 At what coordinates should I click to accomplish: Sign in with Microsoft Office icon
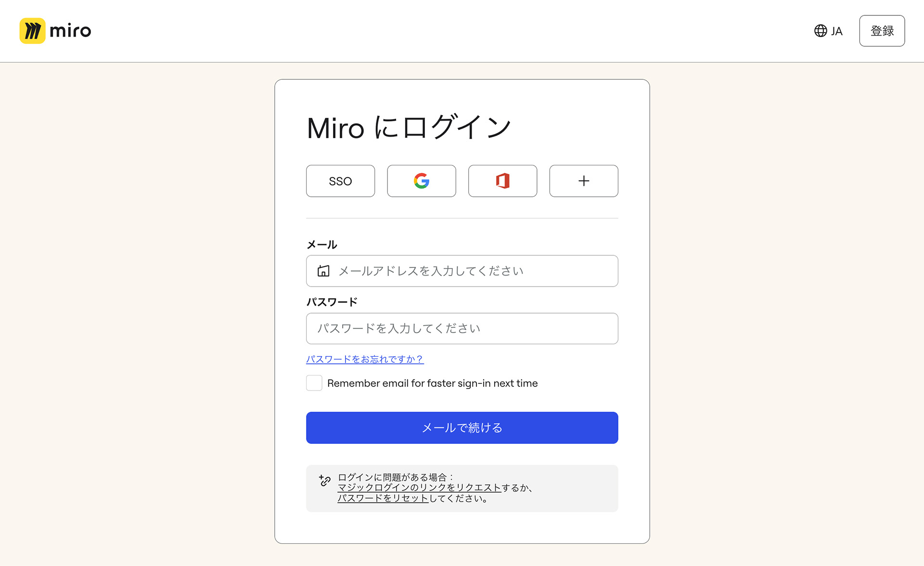502,181
